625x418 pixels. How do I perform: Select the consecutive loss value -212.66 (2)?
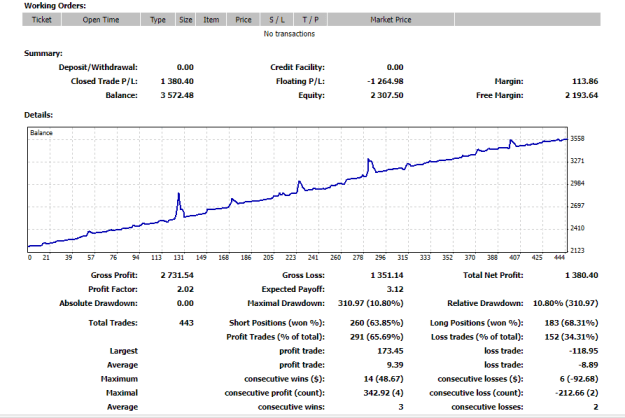[577, 393]
